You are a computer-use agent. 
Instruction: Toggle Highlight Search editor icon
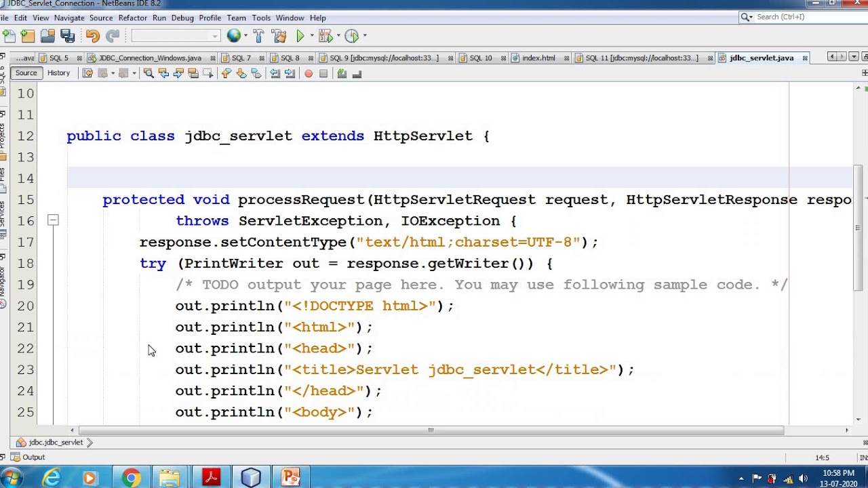pos(193,73)
